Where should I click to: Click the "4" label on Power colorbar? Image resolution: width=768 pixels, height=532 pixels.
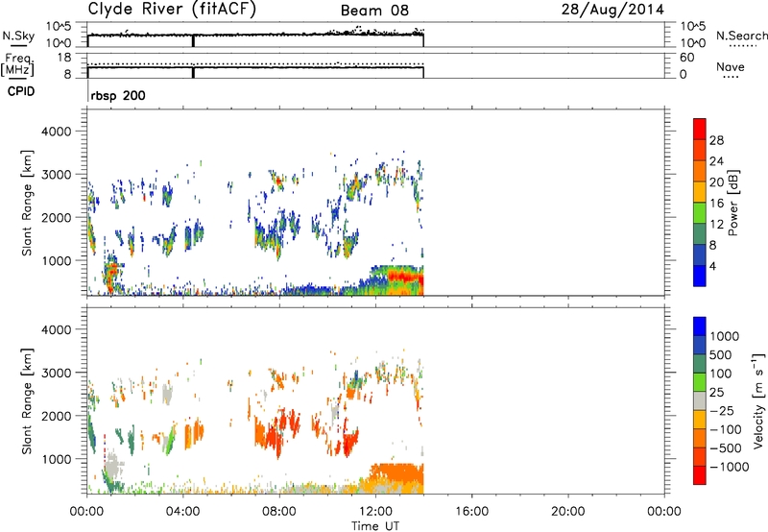pos(712,266)
